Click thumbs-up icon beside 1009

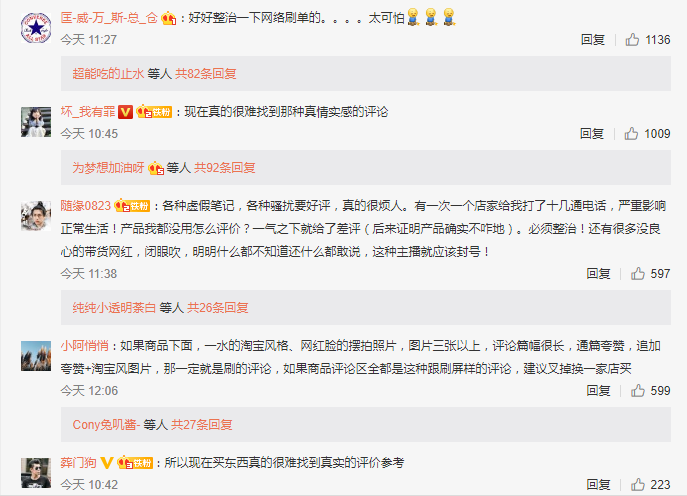(x=631, y=134)
